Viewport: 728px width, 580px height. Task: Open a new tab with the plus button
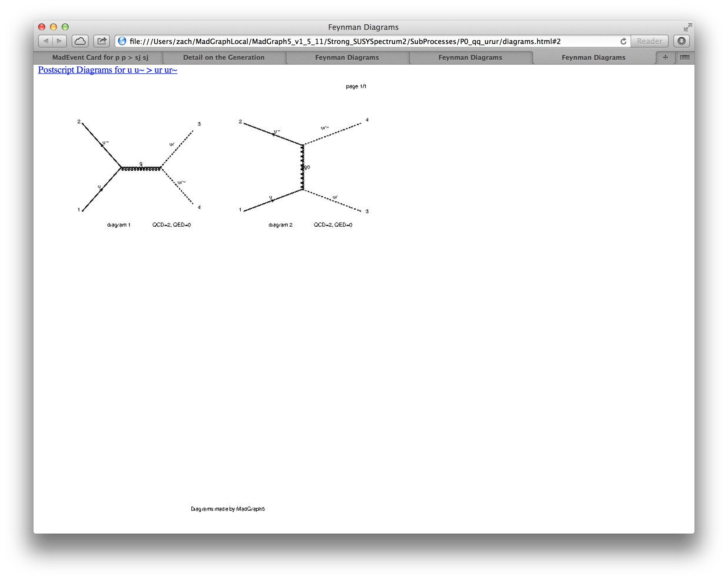(x=665, y=58)
